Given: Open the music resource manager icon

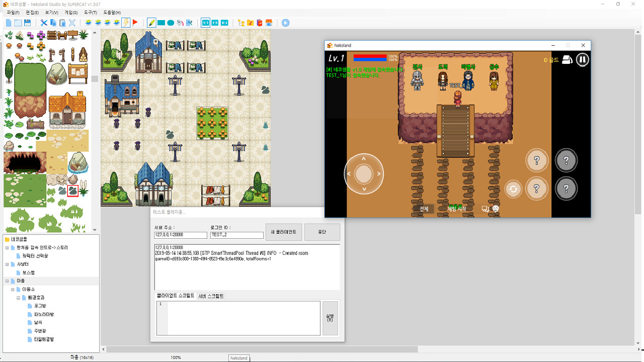Looking at the screenshot, I should pos(250,23).
